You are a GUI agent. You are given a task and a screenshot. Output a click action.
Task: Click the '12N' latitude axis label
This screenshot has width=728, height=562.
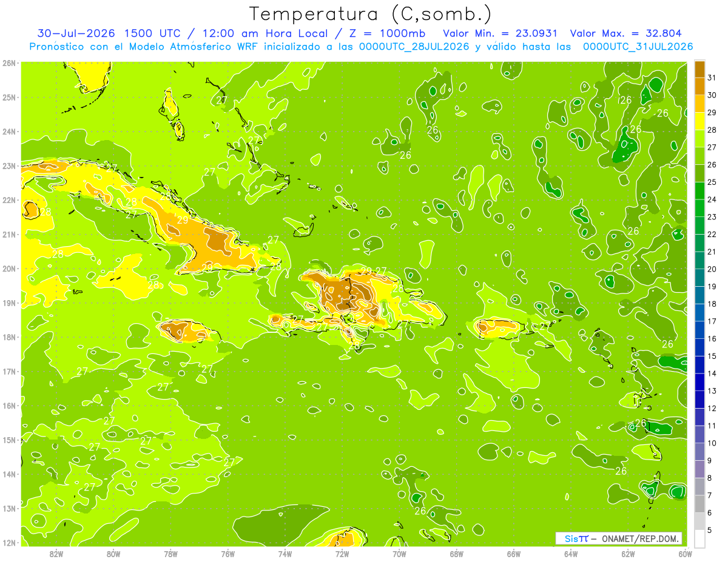[10, 543]
